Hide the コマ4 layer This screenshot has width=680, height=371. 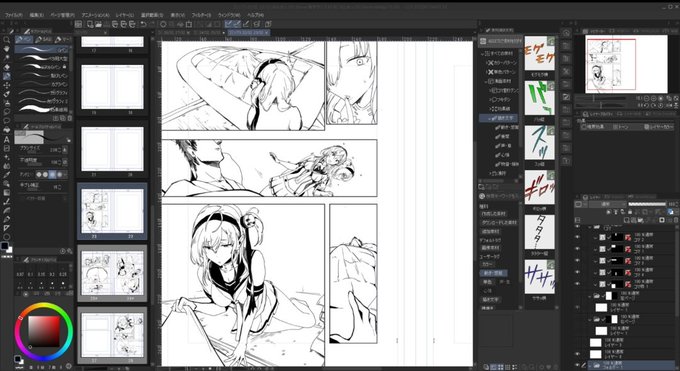coord(577,272)
